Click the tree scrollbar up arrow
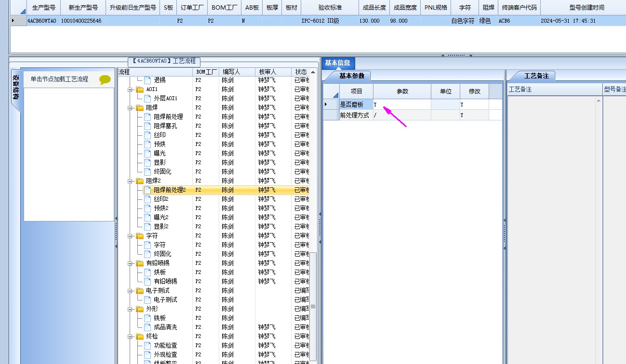626x364 pixels. click(313, 72)
